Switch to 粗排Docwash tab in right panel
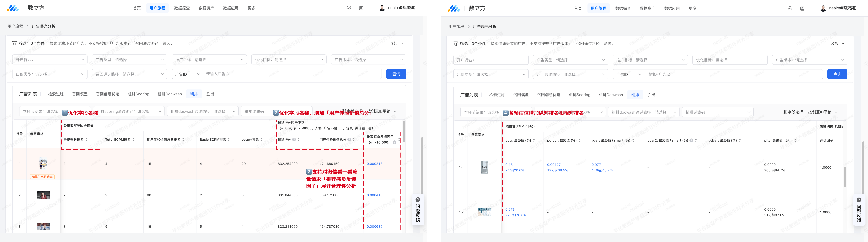The image size is (868, 242). point(611,95)
